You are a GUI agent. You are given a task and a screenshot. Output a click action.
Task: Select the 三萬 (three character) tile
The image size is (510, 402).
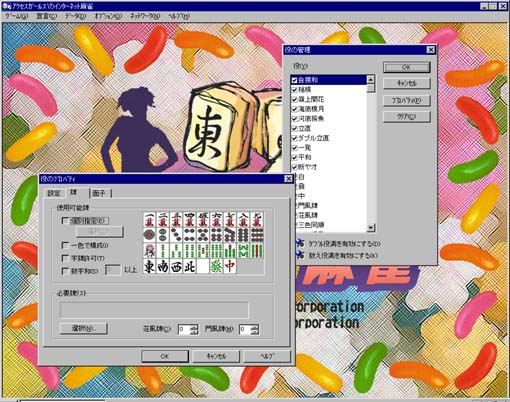point(176,220)
